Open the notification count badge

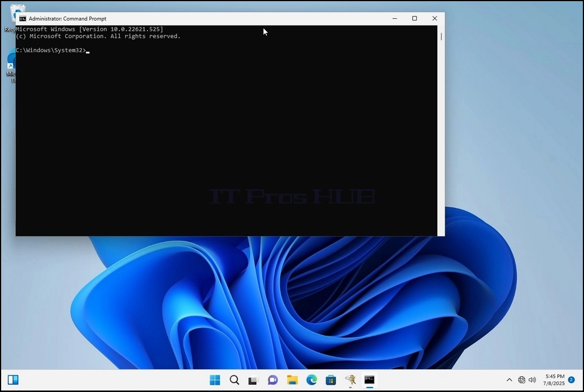coord(572,380)
